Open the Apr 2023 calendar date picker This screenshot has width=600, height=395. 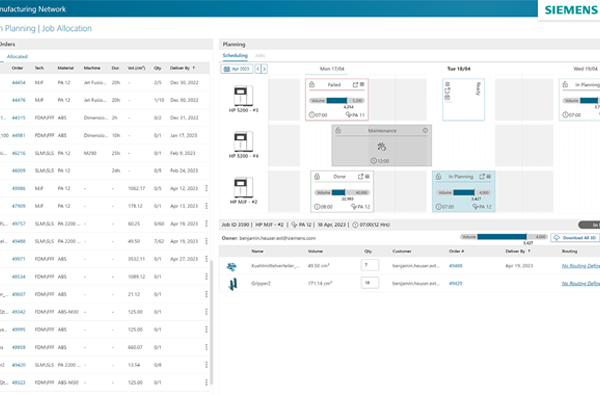click(x=237, y=69)
